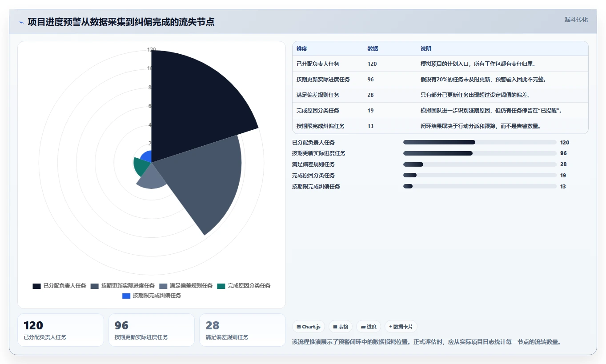This screenshot has width=606, height=364.
Task: Click the 数据 column header
Action: click(373, 49)
